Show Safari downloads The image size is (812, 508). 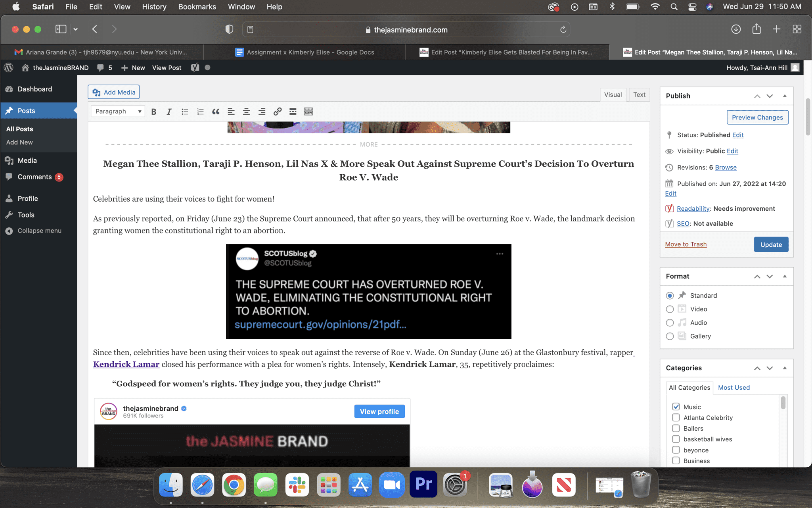pos(736,29)
